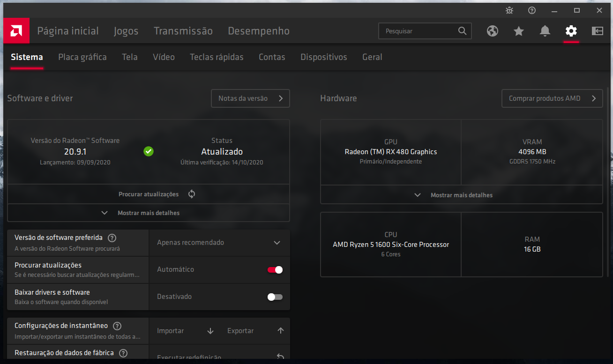Click the search magnifier icon

(462, 31)
